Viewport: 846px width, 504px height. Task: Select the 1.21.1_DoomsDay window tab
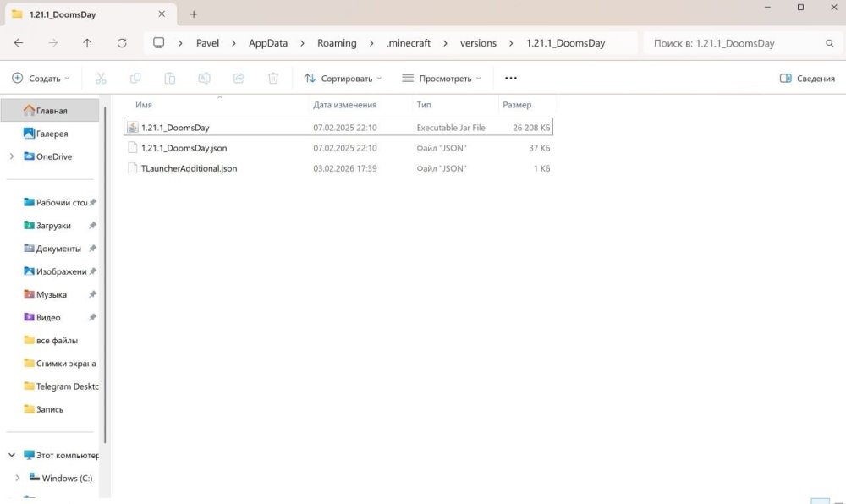(x=91, y=14)
